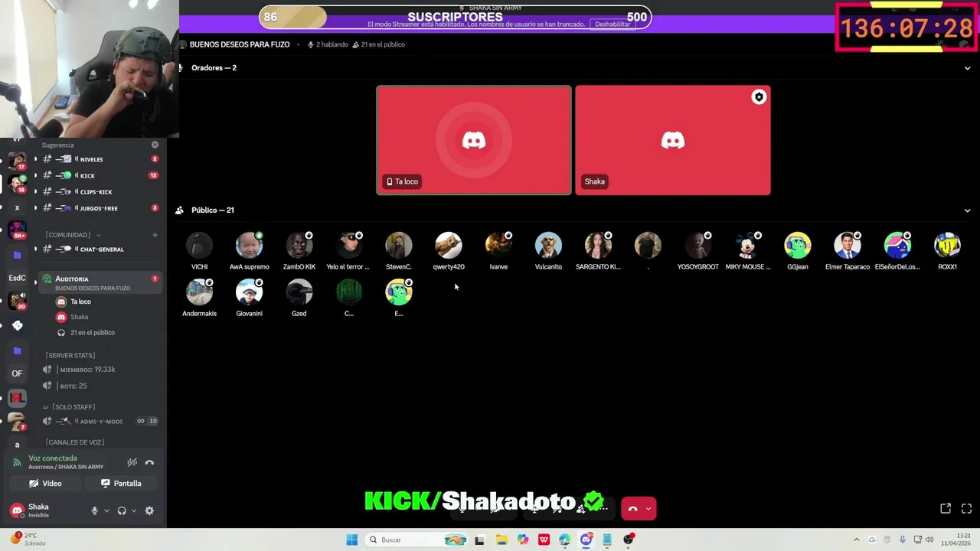980x551 pixels.
Task: Open the CLIPS-KICK channel
Action: tap(96, 192)
